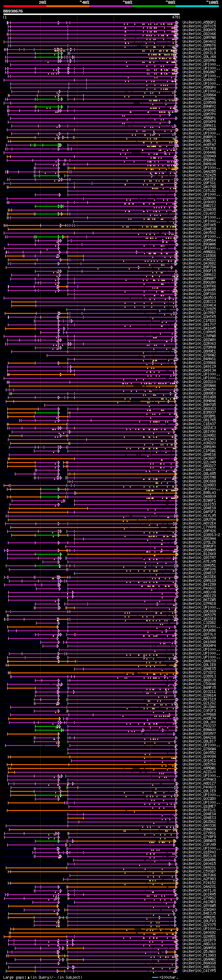Select hit label UniRef100_B9HRA6

pyautogui.click(x=199, y=401)
